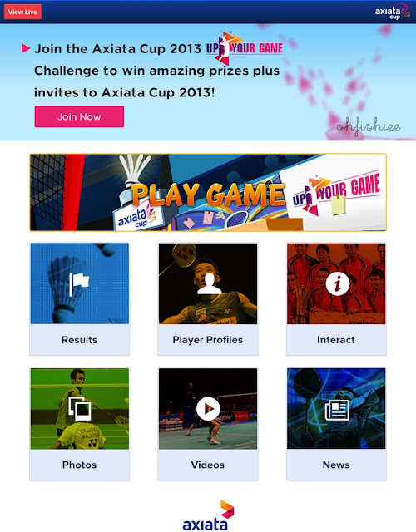The image size is (416, 532).
Task: Open the Photos label
Action: [x=80, y=465]
